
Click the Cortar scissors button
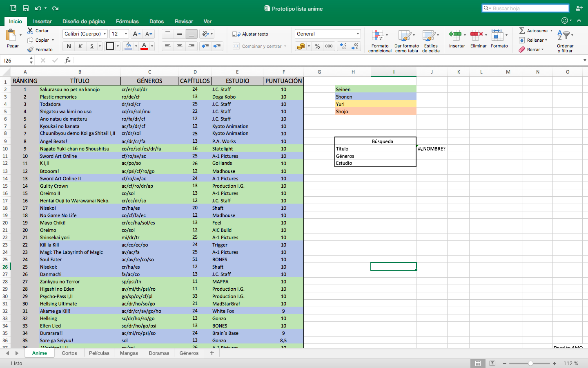coord(38,31)
